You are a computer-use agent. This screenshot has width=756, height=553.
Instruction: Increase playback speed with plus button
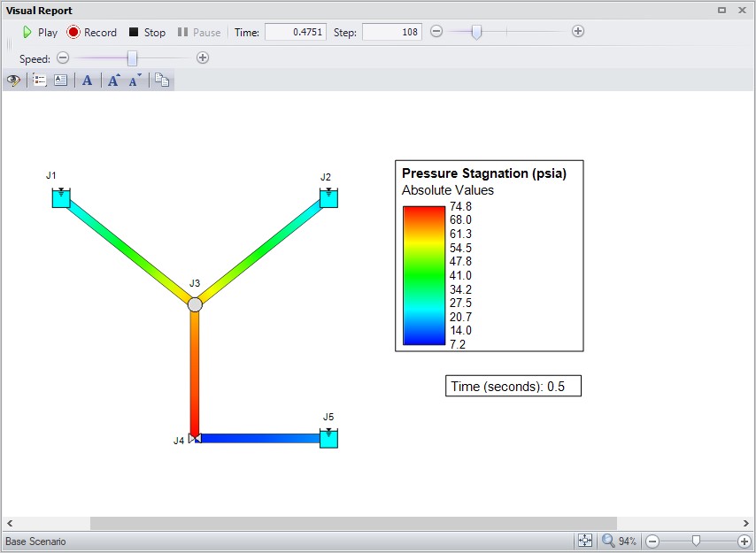point(203,58)
